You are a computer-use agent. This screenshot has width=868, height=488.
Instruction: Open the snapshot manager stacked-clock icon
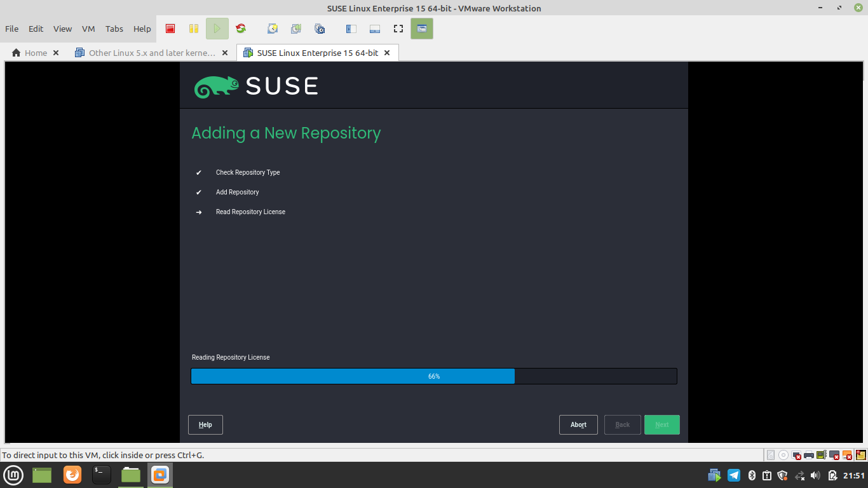320,29
